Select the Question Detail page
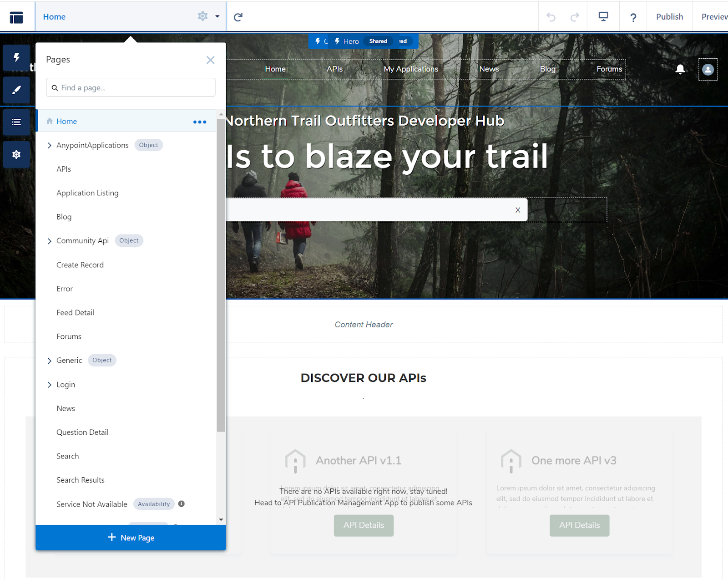 point(82,432)
